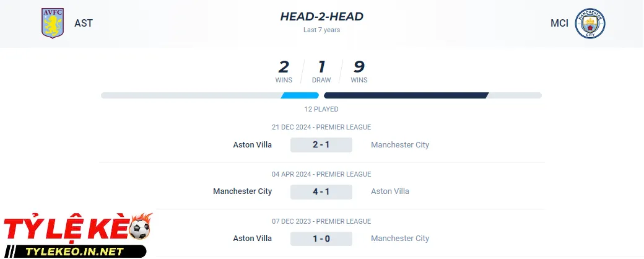Click the Manchester City club crest
The image size is (644, 259).
click(x=590, y=24)
